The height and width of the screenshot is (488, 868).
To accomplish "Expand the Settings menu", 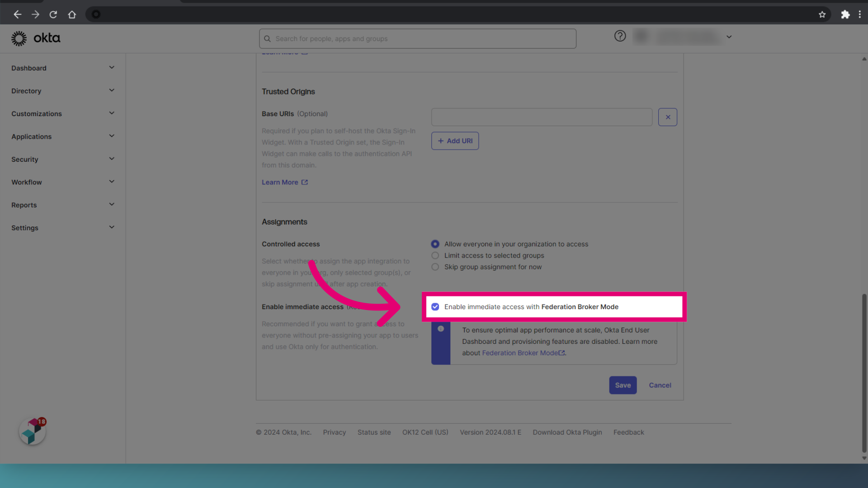I will pos(63,228).
